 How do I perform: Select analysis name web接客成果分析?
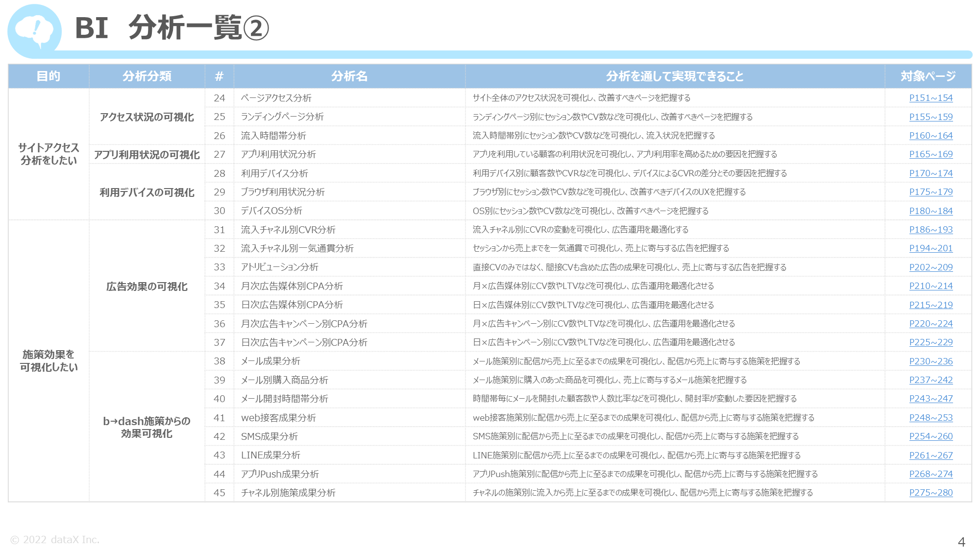pos(278,418)
